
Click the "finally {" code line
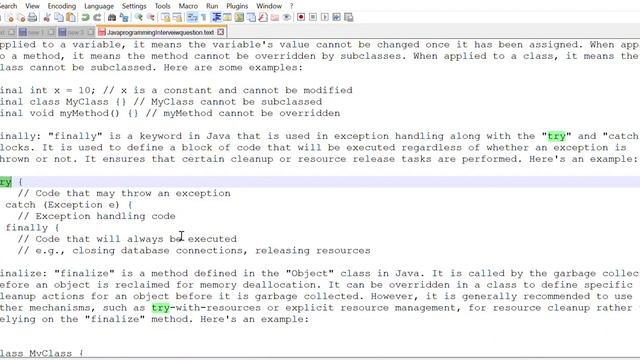[32, 227]
